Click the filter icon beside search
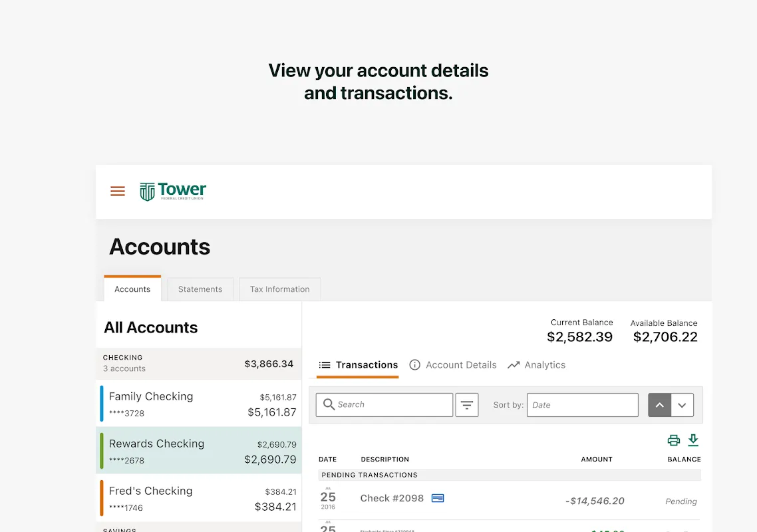757x532 pixels. click(x=467, y=405)
